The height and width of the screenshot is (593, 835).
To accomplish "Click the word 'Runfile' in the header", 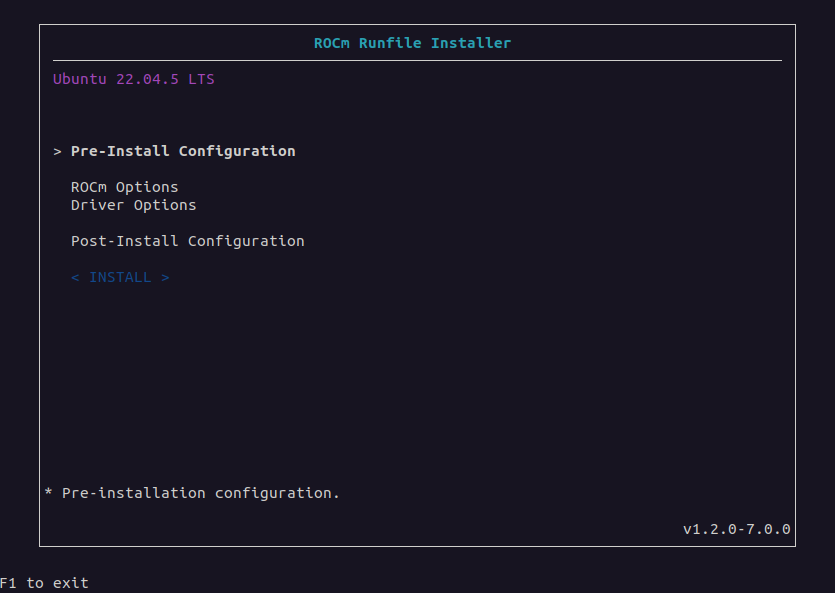I will click(390, 43).
